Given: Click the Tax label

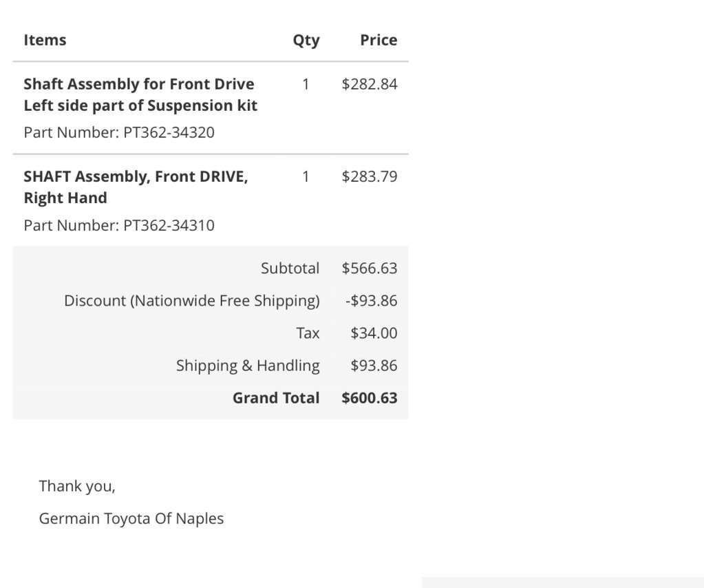Looking at the screenshot, I should click(308, 333).
